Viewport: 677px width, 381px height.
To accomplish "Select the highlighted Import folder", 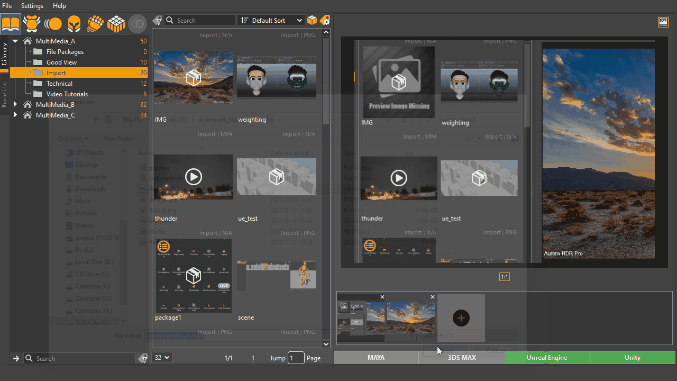I will (x=79, y=73).
